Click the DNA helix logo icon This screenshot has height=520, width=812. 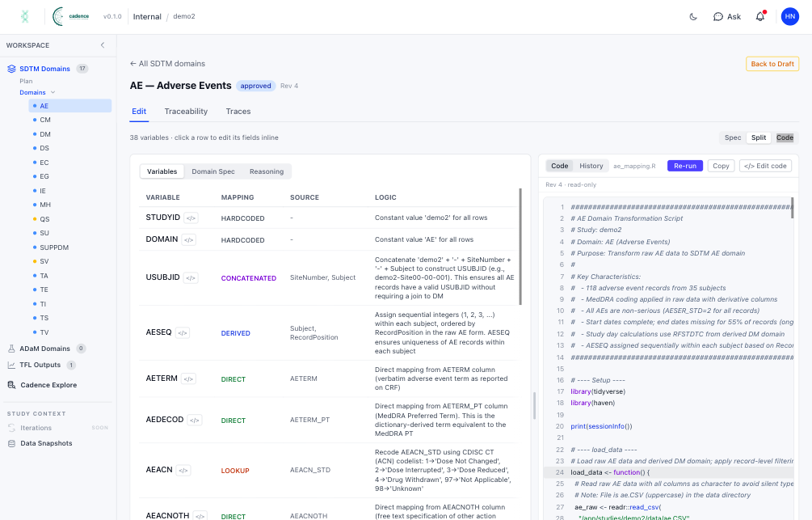pos(24,17)
